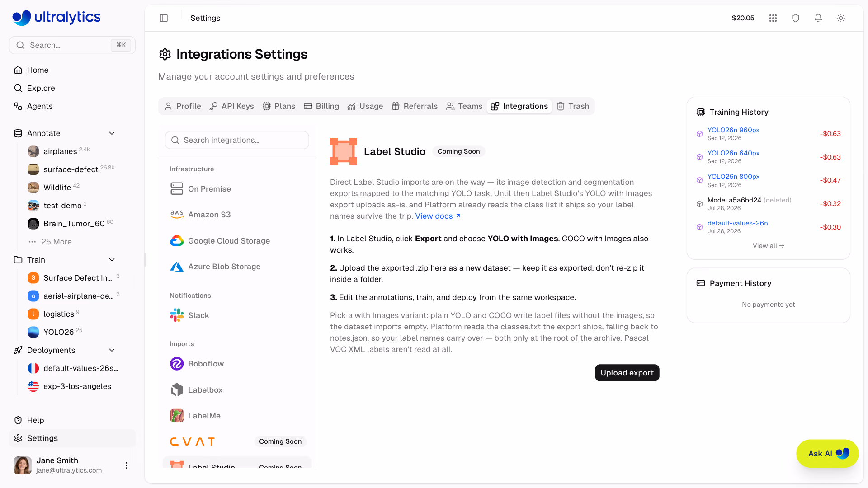Switch to the Billing tab
The height and width of the screenshot is (488, 868).
[x=321, y=106]
